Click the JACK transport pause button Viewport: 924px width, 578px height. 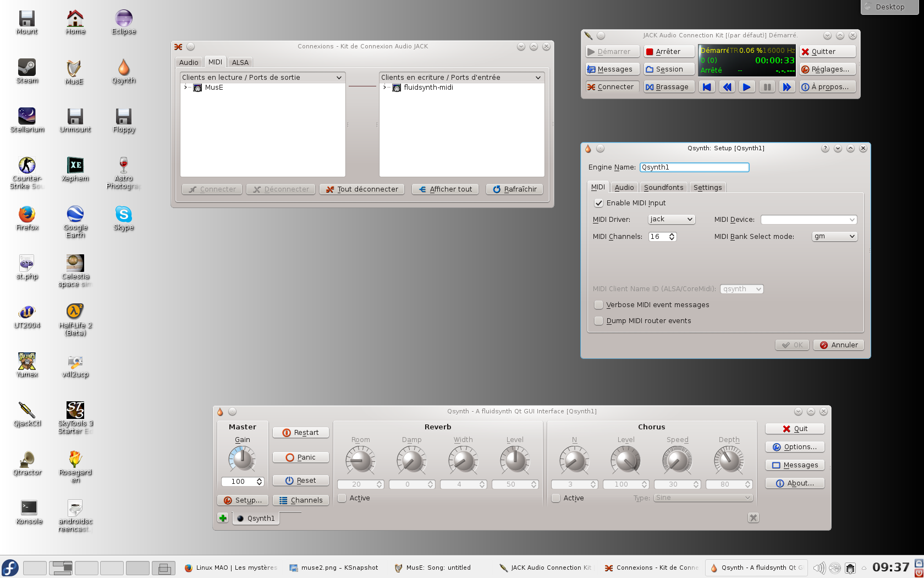767,86
